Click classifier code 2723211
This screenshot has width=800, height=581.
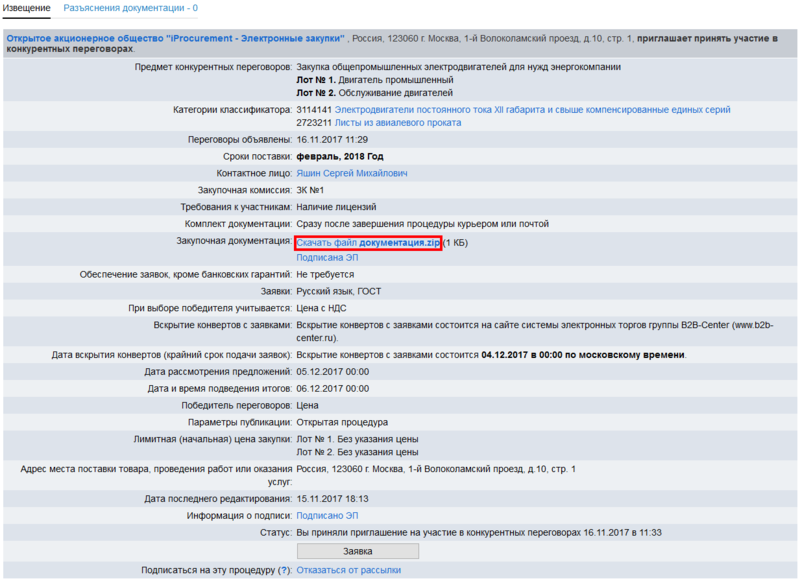pos(314,122)
